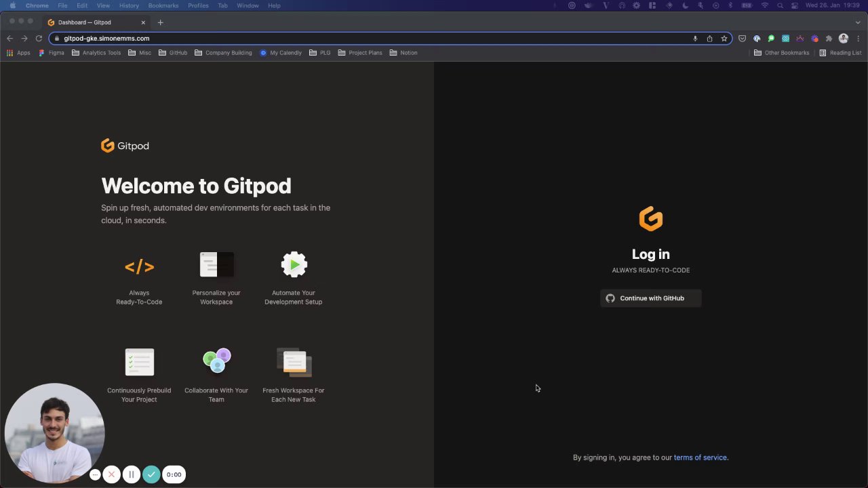Screen dimensions: 868x488
Task: Open Chrome three-dot menu
Action: [859, 39]
